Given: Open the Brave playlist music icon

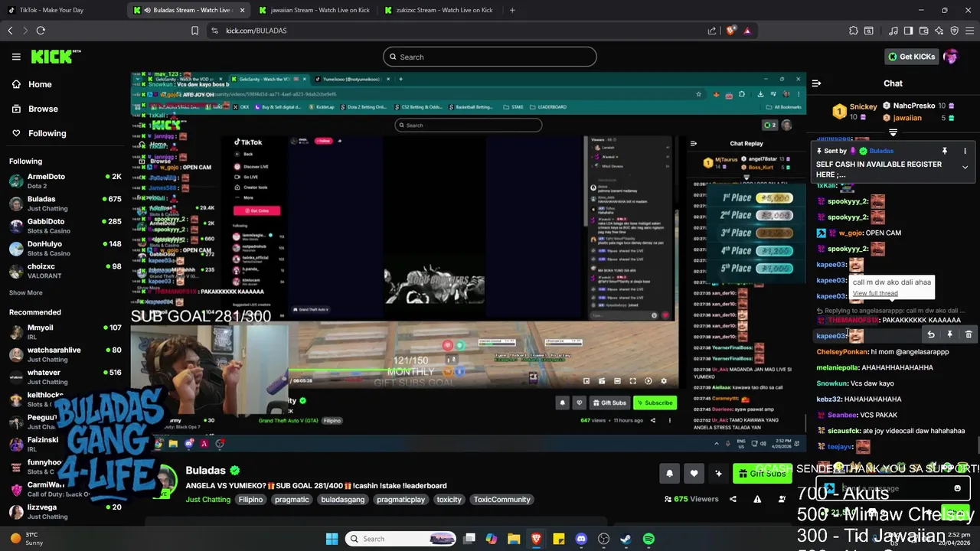Looking at the screenshot, I should pos(893,31).
